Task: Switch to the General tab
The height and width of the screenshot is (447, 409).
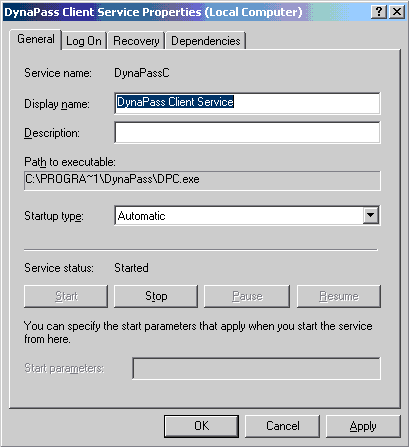Action: [x=36, y=39]
